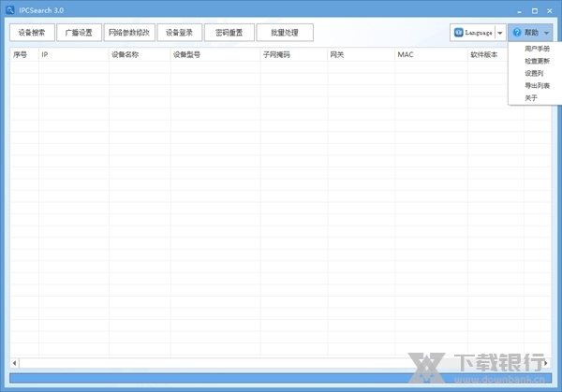Screen dimensions: 562x392
Task: Click the horizontal scrollbar right arrow
Action: click(x=546, y=363)
